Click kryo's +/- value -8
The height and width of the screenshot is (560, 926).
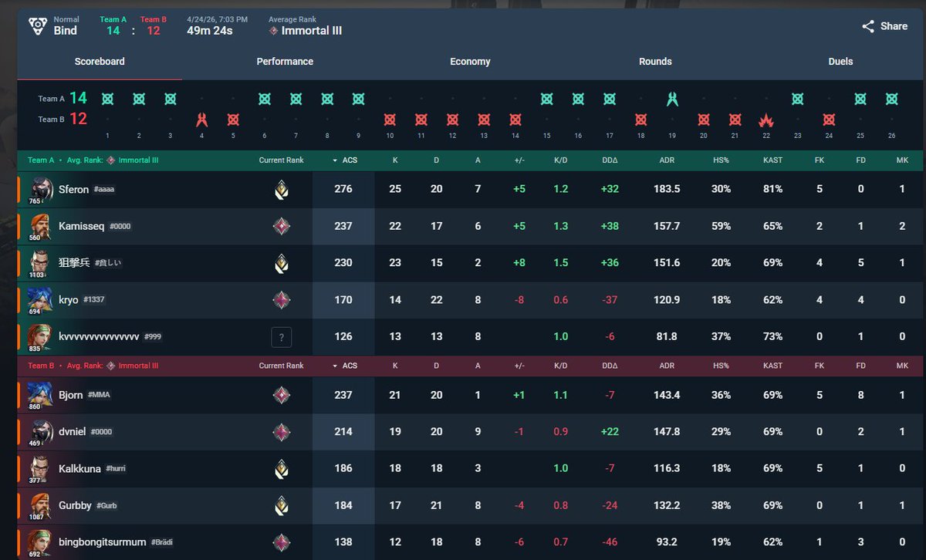pyautogui.click(x=519, y=300)
